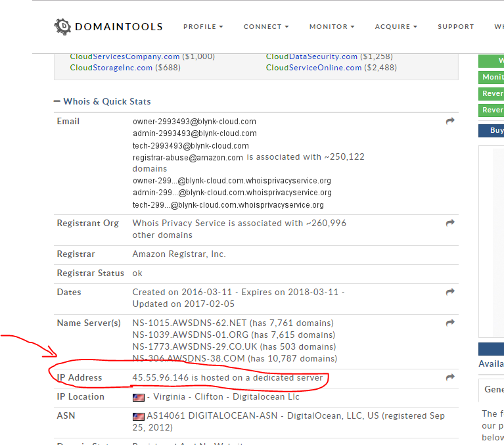Click the Name Server(s) row label
Viewport: 504px width, 445px height.
tap(89, 323)
